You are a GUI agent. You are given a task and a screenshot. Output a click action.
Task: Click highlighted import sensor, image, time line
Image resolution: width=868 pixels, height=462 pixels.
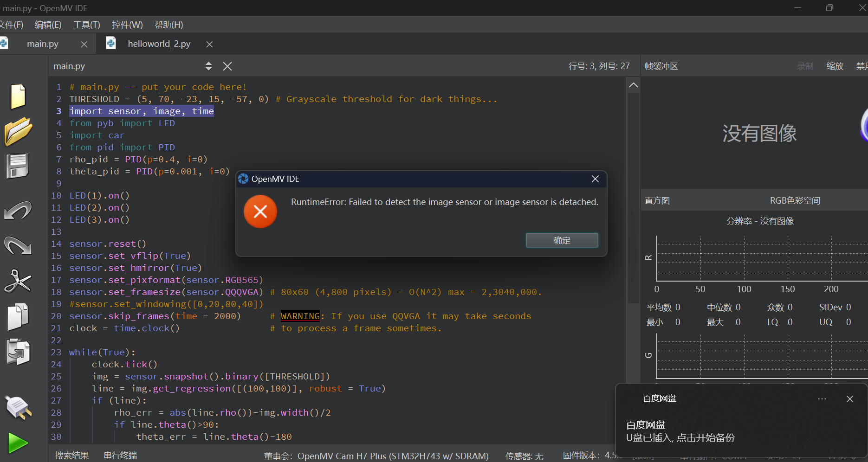(142, 111)
